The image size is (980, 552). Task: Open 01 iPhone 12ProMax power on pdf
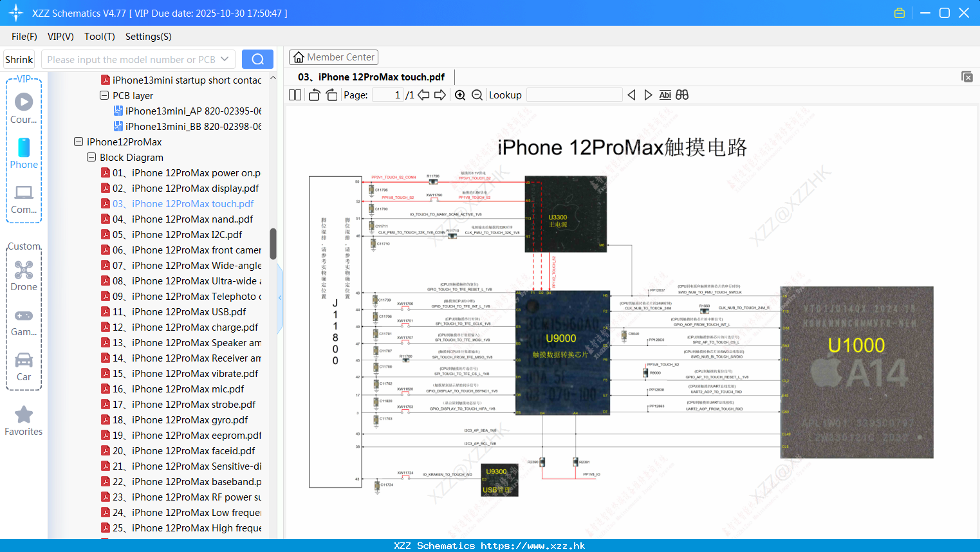180,172
